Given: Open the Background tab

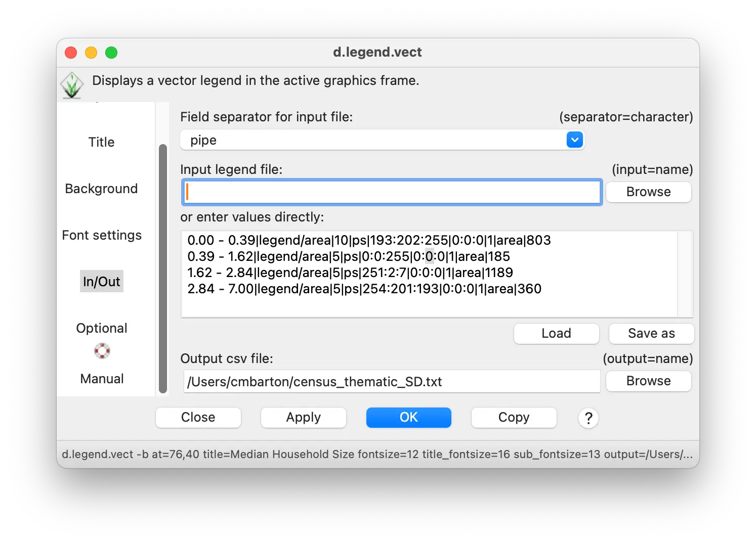Looking at the screenshot, I should pyautogui.click(x=101, y=189).
